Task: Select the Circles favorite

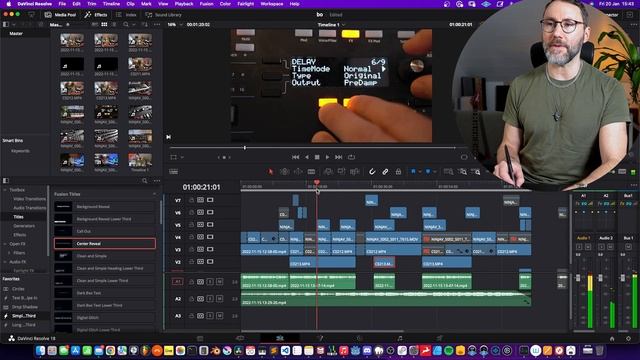Action: [18, 289]
